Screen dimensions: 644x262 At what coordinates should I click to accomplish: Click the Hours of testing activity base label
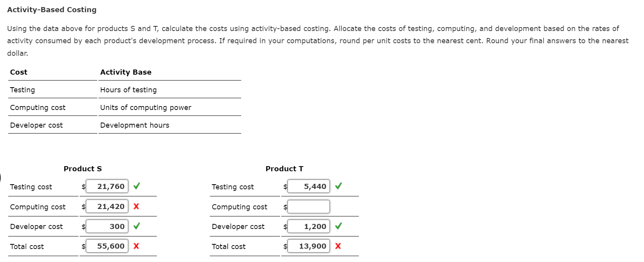pos(128,90)
